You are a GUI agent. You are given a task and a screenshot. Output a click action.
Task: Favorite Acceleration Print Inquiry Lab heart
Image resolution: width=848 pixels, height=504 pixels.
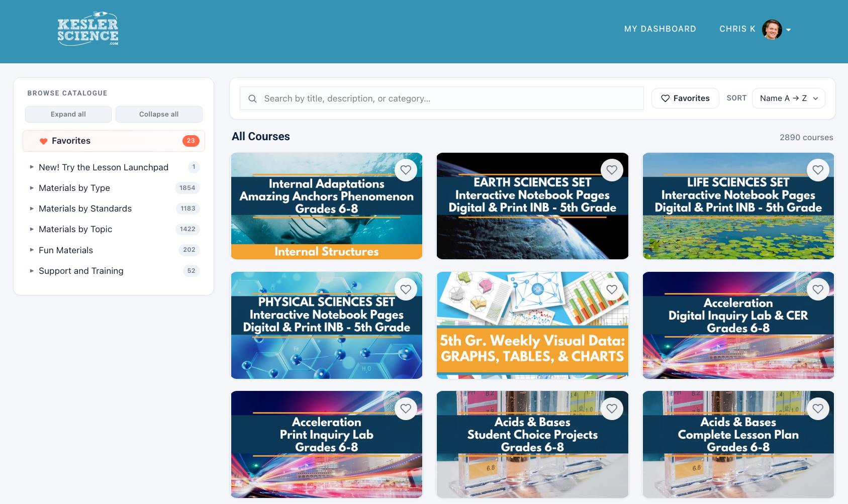[406, 409]
